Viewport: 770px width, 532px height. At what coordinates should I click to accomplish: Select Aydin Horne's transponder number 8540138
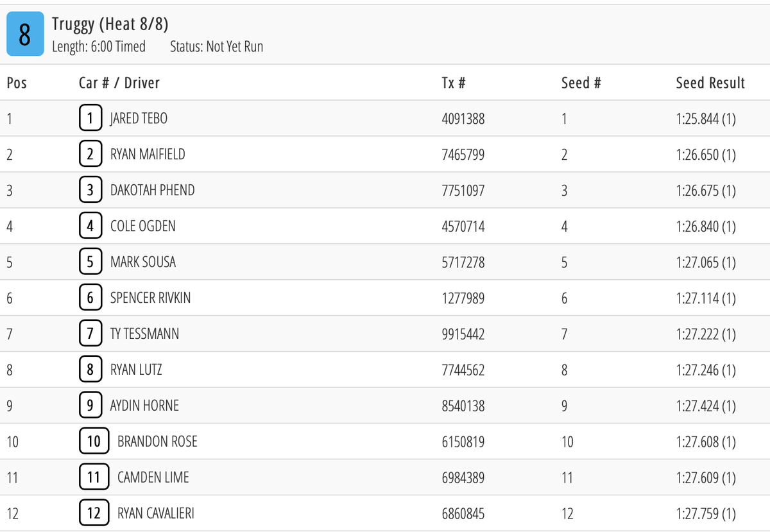tap(463, 406)
